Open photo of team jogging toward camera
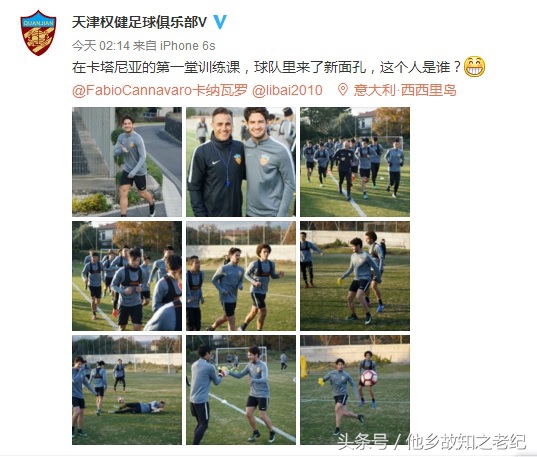Screen dimensions: 537x457 pyautogui.click(x=355, y=162)
